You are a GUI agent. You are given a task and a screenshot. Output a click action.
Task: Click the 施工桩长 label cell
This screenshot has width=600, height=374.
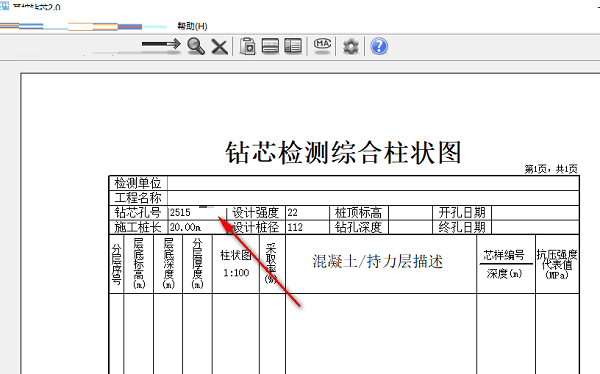pyautogui.click(x=138, y=227)
